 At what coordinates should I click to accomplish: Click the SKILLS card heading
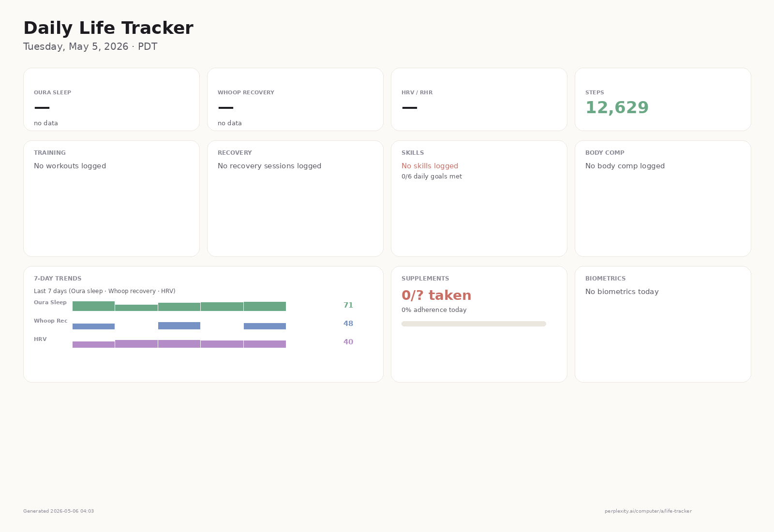(x=413, y=153)
